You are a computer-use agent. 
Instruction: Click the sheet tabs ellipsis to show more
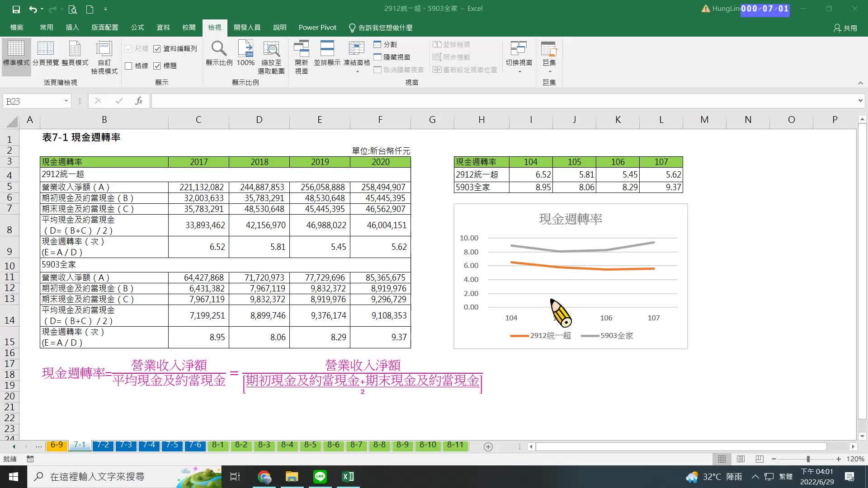point(39,446)
